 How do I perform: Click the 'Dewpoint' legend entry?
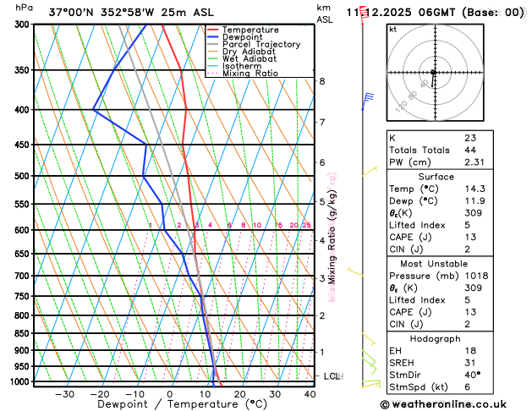click(235, 37)
